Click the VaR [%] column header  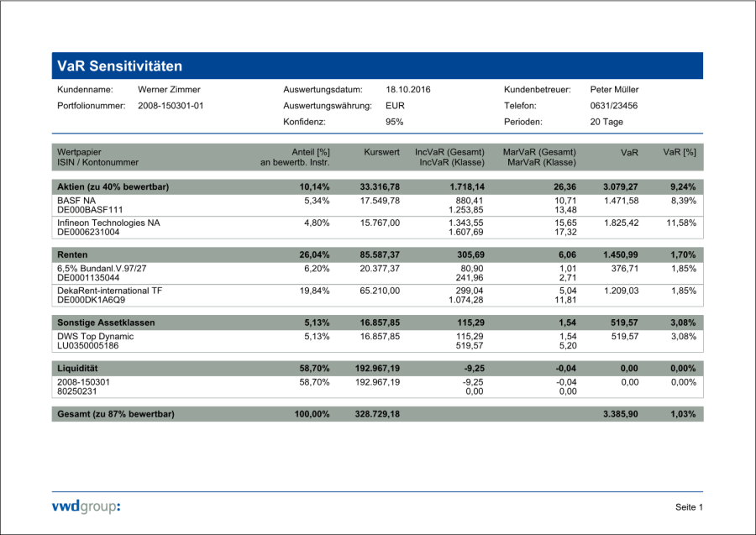click(x=680, y=153)
